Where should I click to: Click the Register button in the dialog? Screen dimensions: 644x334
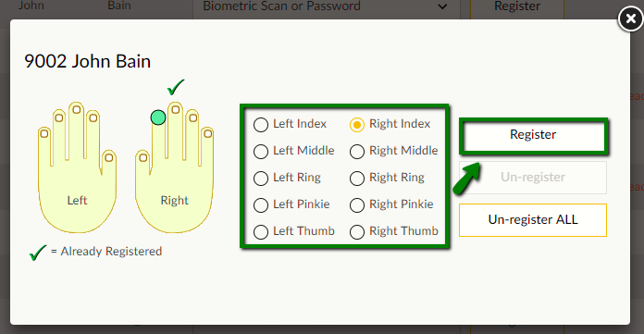pyautogui.click(x=533, y=135)
